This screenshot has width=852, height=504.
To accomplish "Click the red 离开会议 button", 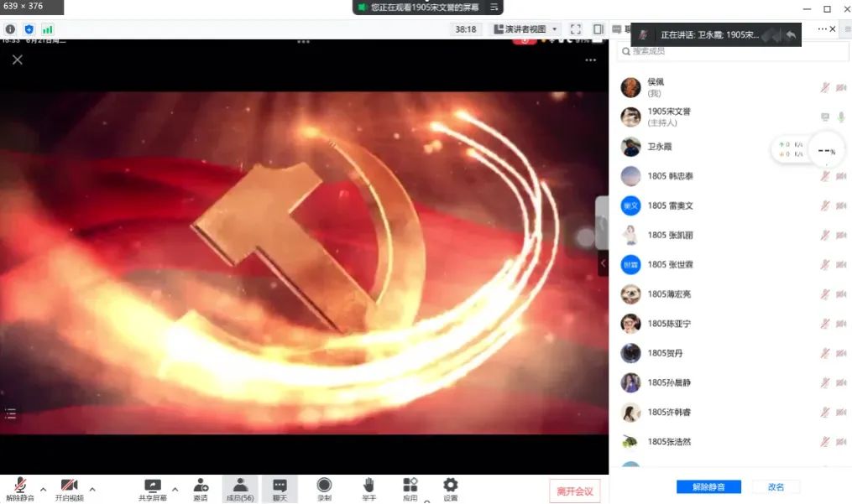I will (575, 491).
